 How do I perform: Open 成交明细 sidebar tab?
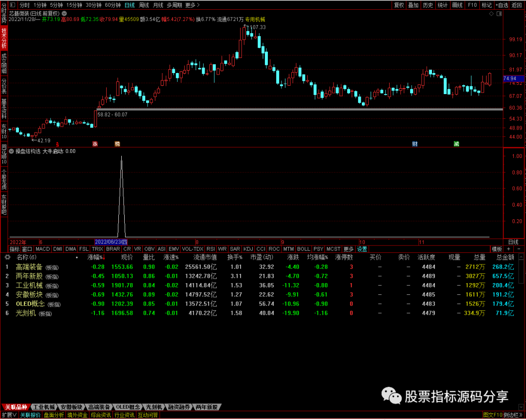point(4,63)
